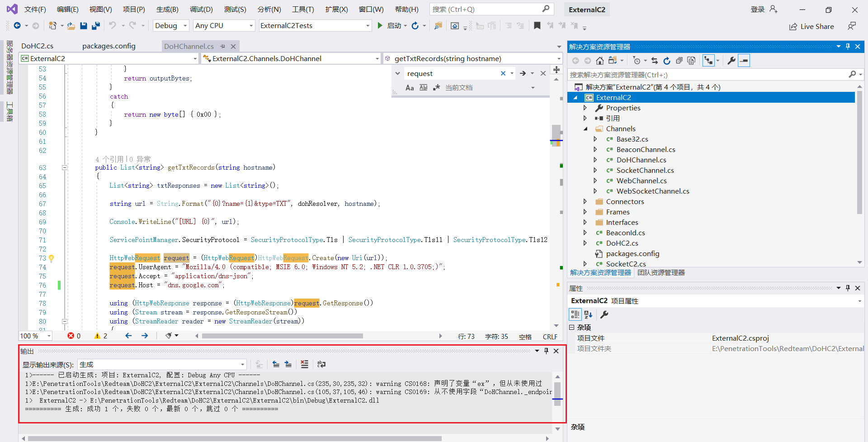This screenshot has height=442, width=868.
Task: Go to next message in Output
Action: [x=288, y=364]
